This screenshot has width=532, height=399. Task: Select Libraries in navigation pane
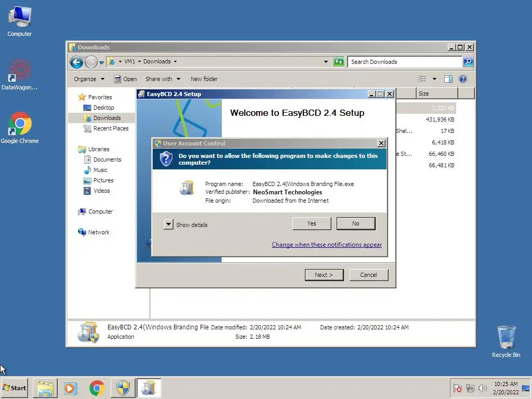(94, 149)
